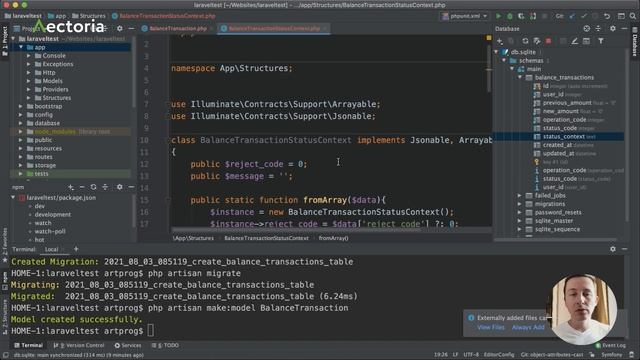This screenshot has width=640, height=360.
Task: Open Database panel settings gear
Action: pos(613,29)
